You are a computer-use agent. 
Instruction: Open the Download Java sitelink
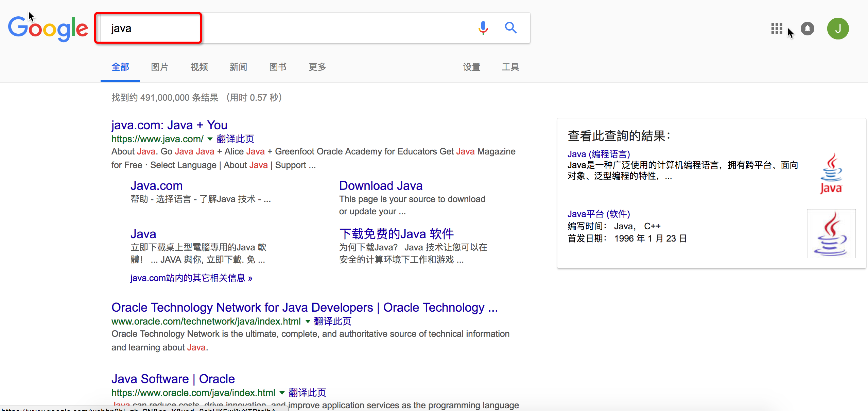381,186
